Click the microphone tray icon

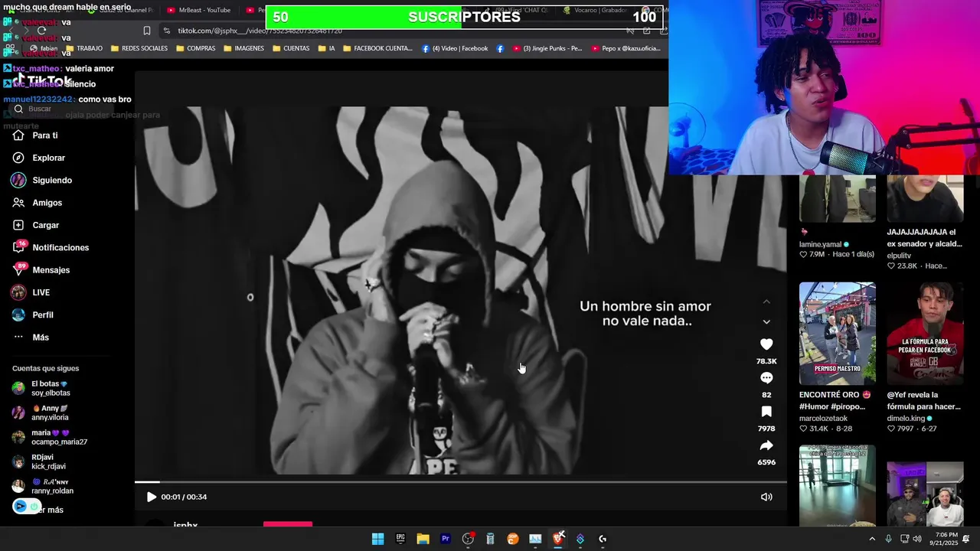888,539
